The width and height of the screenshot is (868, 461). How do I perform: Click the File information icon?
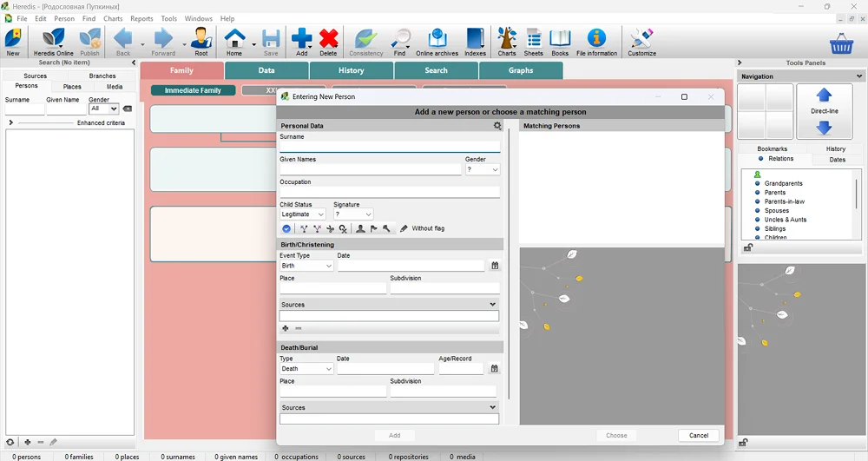click(596, 40)
